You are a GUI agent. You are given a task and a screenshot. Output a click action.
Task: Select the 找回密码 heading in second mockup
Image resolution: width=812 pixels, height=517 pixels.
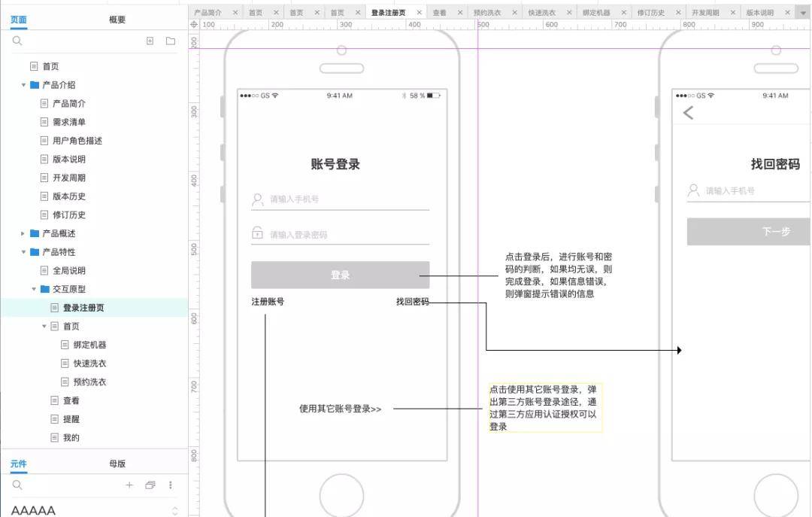point(775,164)
